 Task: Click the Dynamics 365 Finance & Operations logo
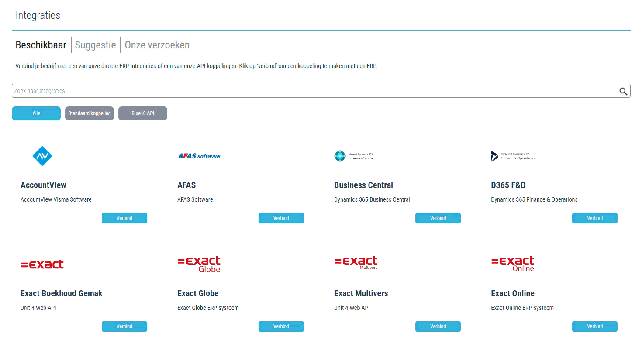coord(513,156)
